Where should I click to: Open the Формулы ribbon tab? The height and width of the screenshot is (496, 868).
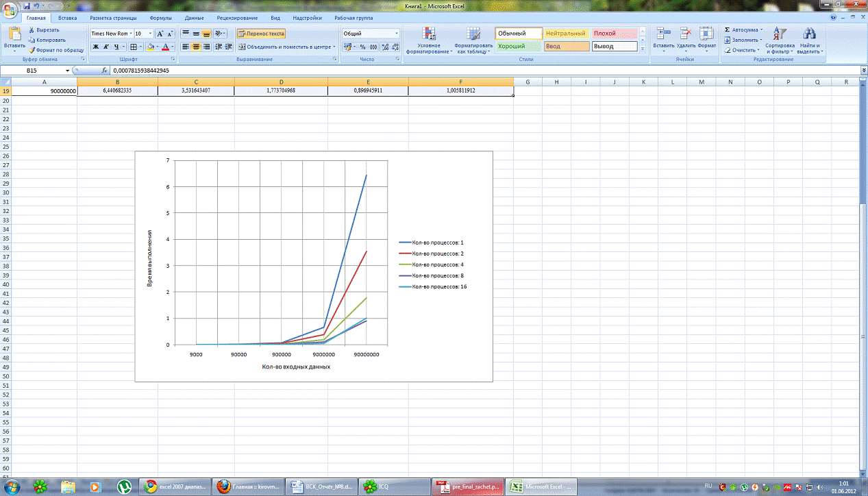tap(160, 18)
